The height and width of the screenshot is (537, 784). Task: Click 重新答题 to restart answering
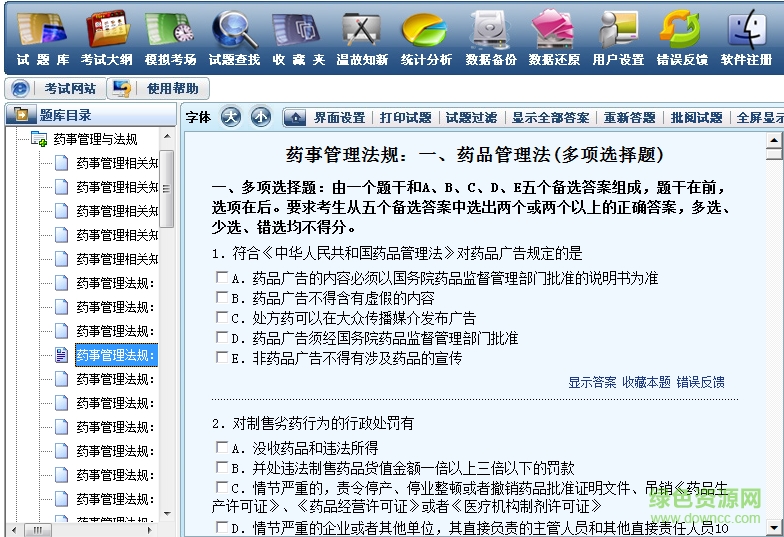(x=630, y=118)
